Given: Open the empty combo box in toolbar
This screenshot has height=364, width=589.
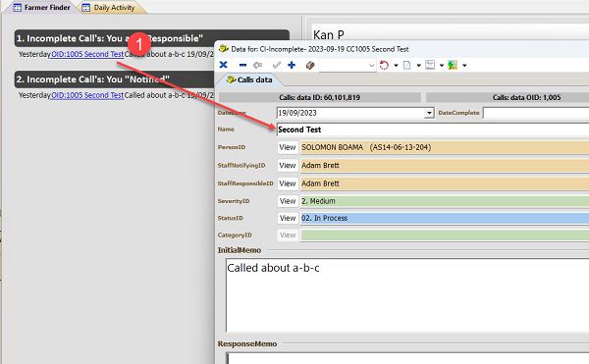Looking at the screenshot, I should (348, 66).
